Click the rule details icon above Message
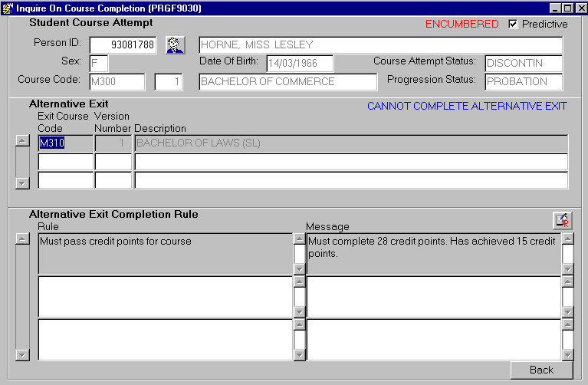Image resolution: width=588 pixels, height=385 pixels. click(x=561, y=220)
